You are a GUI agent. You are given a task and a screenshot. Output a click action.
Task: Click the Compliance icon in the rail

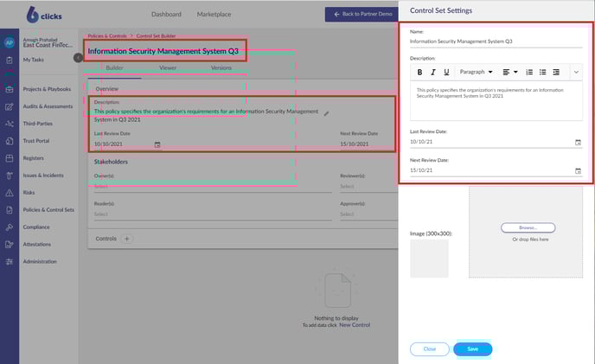pos(10,227)
